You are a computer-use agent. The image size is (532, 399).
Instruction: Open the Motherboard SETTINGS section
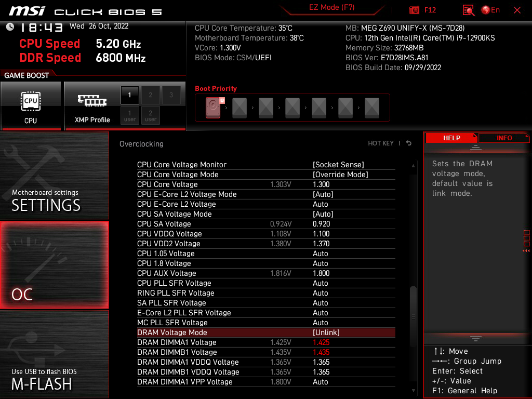(x=54, y=176)
